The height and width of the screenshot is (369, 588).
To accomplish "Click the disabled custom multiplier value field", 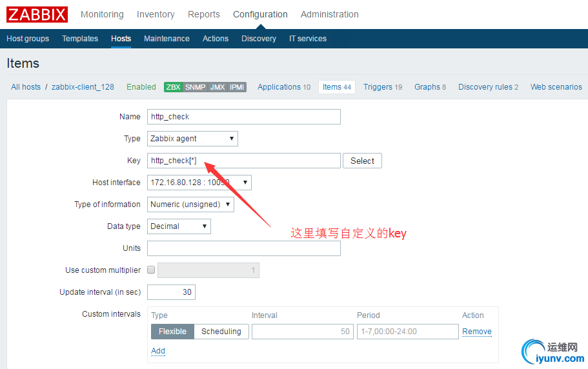I will (208, 270).
